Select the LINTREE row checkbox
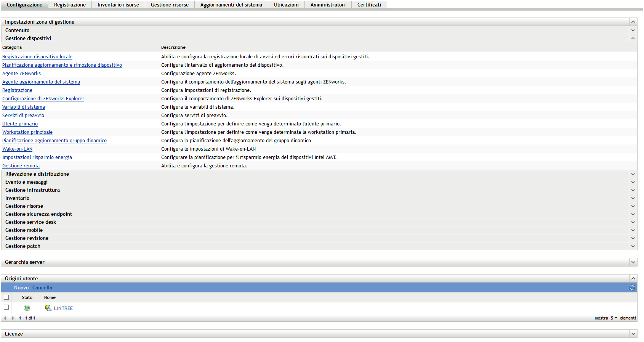This screenshot has height=342, width=644. pyautogui.click(x=6, y=307)
